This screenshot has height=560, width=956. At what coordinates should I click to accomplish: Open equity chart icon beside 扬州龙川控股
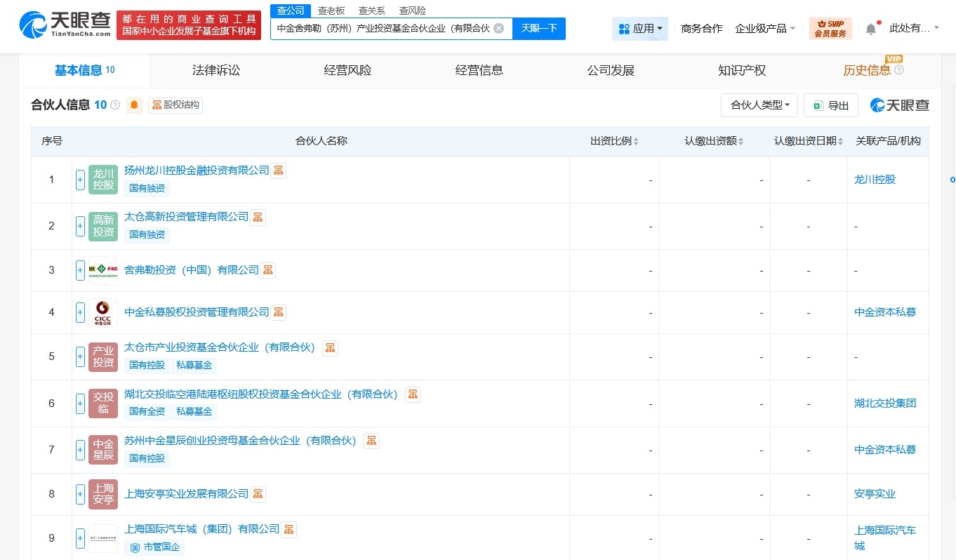point(278,170)
